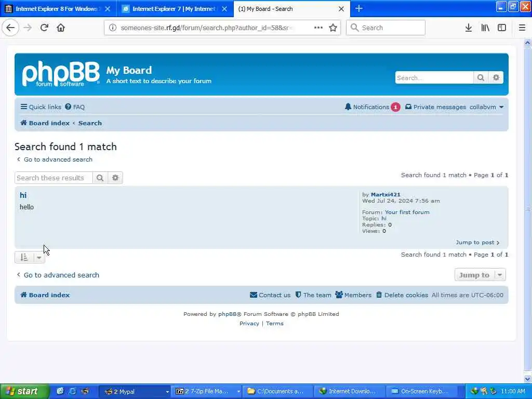The image size is (532, 399).
Task: Open Members list link
Action: (353, 295)
